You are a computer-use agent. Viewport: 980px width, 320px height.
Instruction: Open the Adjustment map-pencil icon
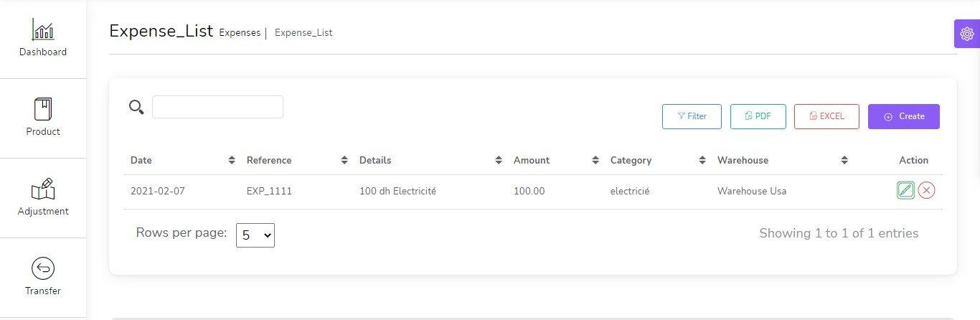(43, 189)
